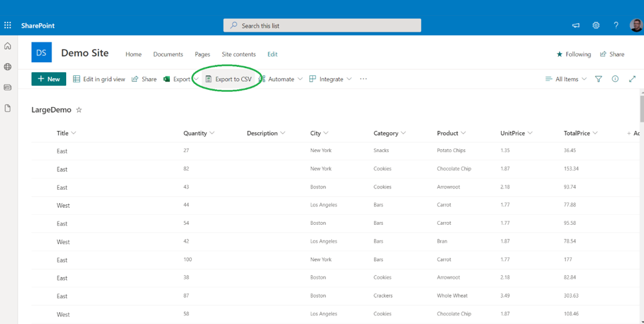Image resolution: width=644 pixels, height=324 pixels.
Task: Click the megaphone notifications icon
Action: coord(576,25)
